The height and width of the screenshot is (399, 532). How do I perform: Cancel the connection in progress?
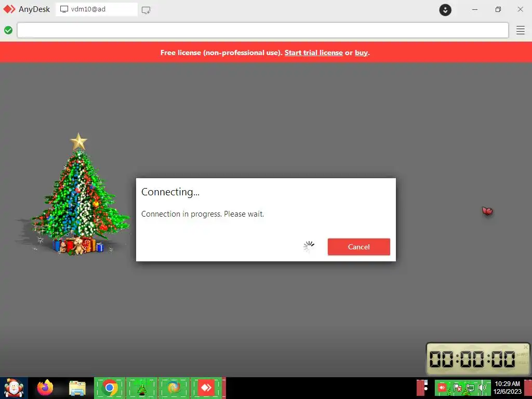click(358, 247)
